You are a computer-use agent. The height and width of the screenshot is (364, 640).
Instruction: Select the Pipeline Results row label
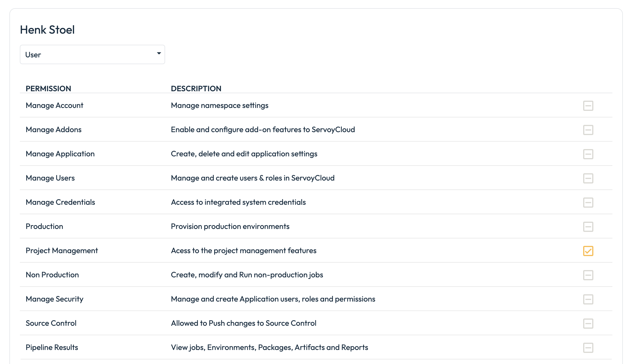pos(52,347)
